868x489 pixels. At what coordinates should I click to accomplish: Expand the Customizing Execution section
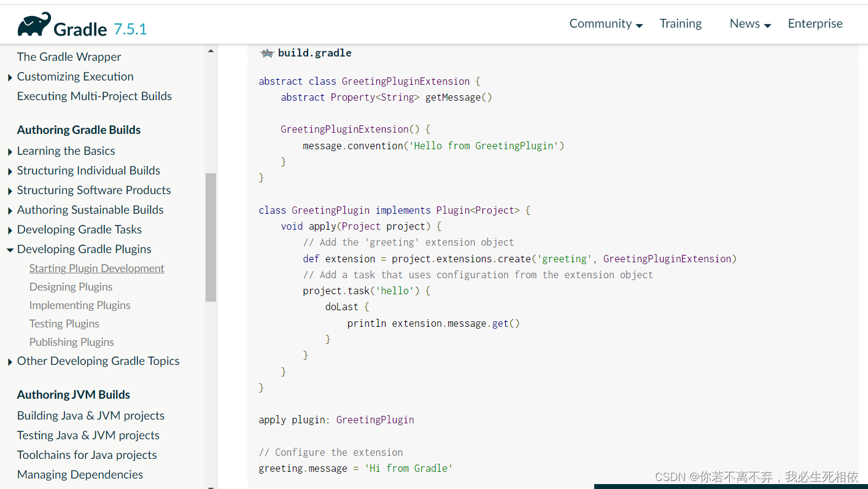9,76
